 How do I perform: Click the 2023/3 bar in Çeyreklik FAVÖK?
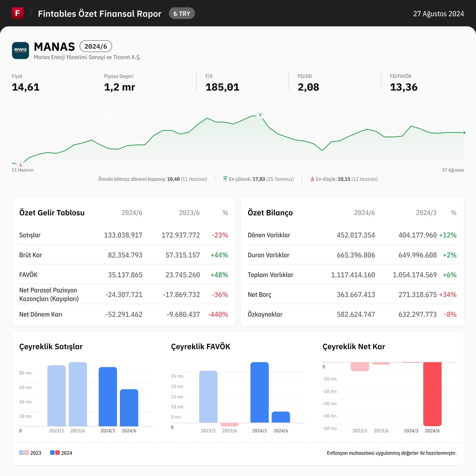[208, 397]
